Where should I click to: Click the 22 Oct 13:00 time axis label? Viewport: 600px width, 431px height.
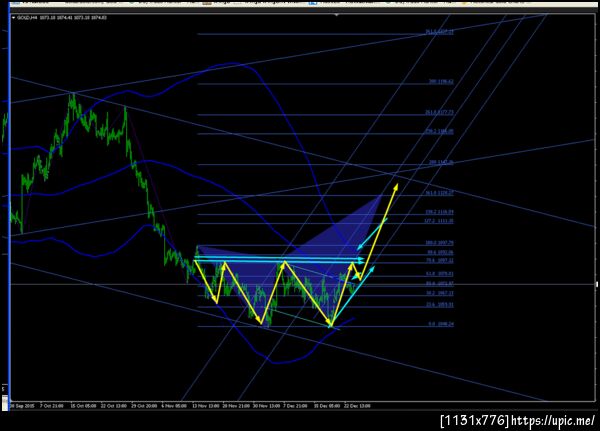tap(114, 406)
